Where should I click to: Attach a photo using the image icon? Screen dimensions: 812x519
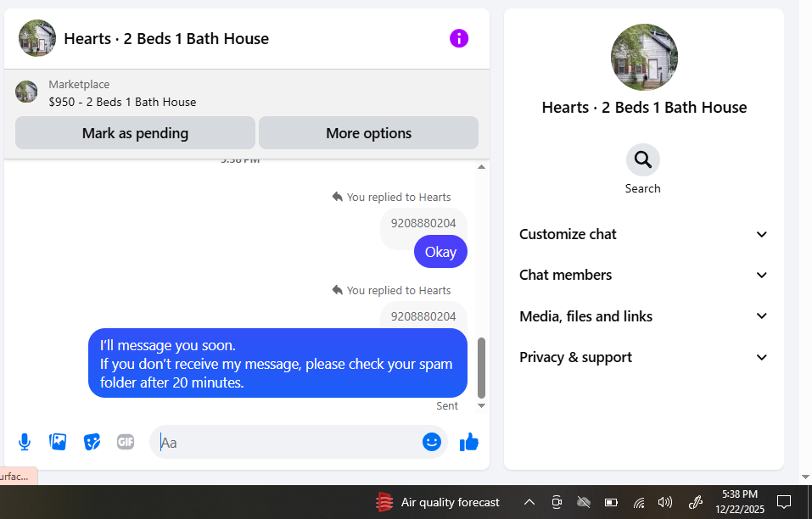[x=58, y=442]
